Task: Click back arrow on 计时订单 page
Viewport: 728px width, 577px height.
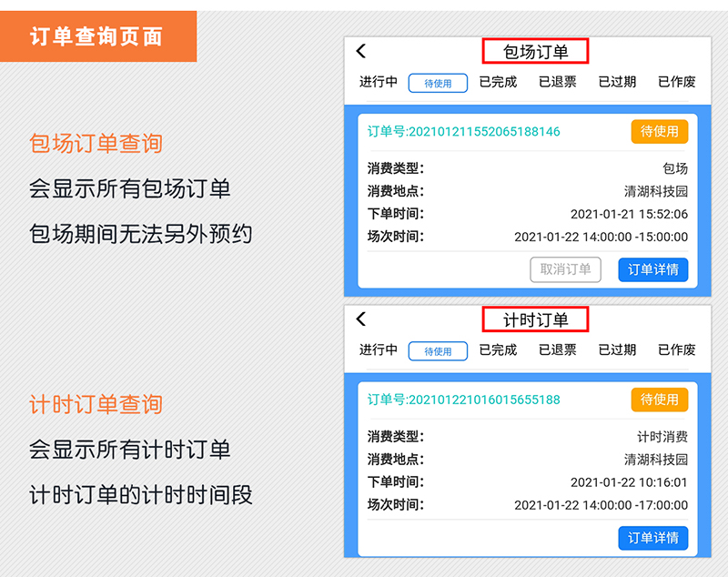Action: coord(361,319)
